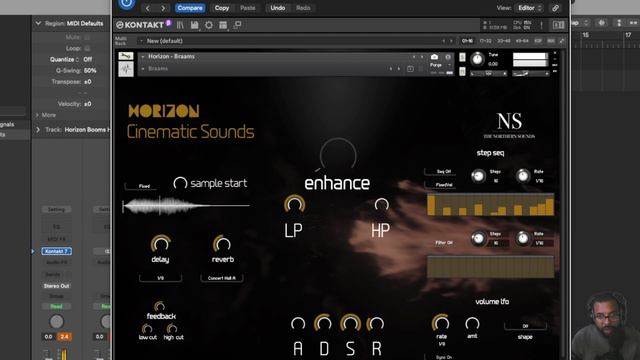Click the Sustain (S) envelope knob

point(350,323)
